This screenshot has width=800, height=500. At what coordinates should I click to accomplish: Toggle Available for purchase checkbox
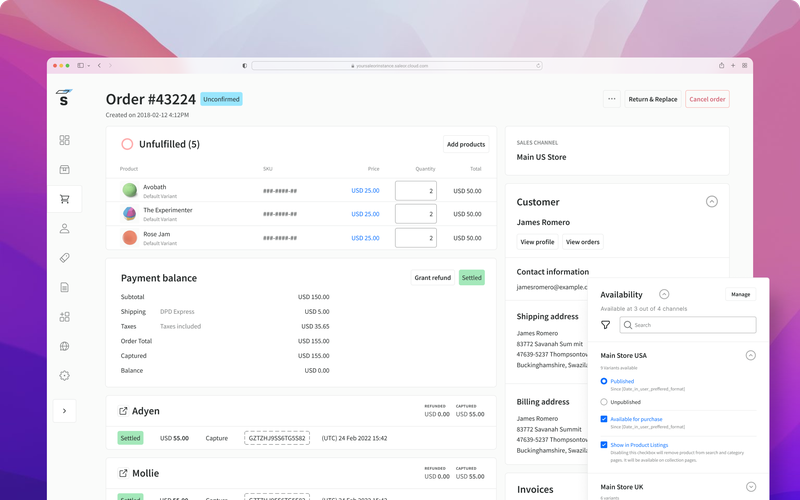604,419
